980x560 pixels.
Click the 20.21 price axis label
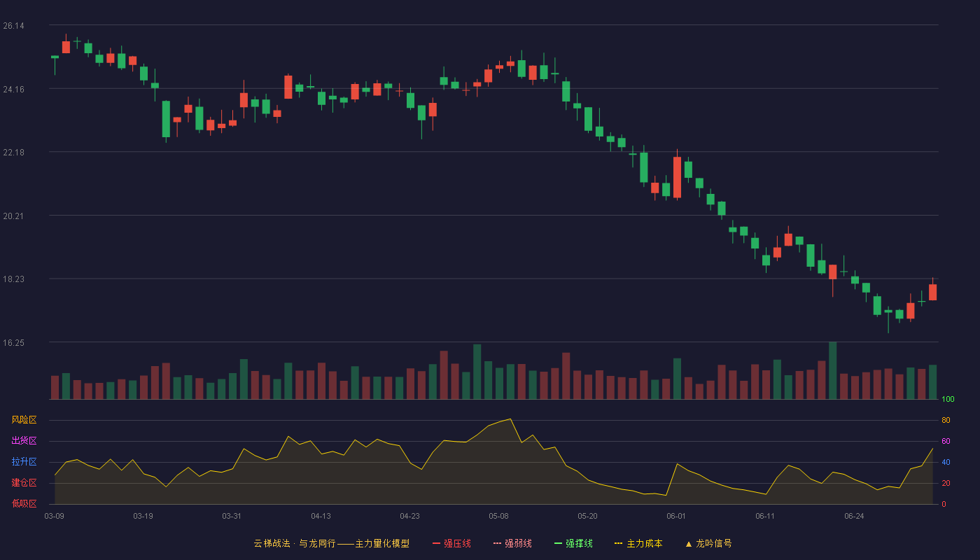click(13, 216)
